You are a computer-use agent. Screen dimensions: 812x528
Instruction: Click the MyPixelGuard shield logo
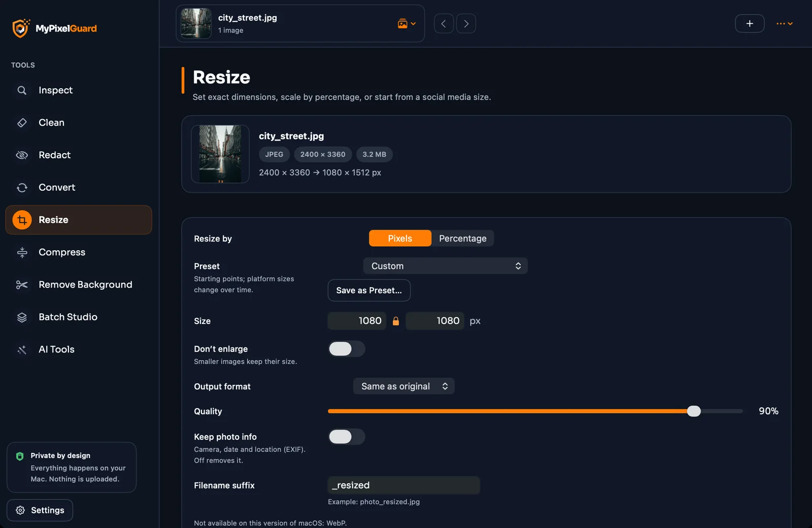coord(21,28)
